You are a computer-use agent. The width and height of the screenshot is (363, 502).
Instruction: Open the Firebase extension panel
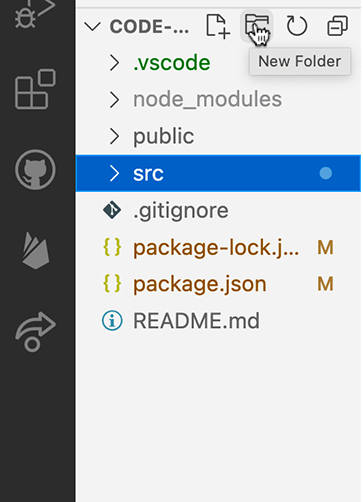36,250
